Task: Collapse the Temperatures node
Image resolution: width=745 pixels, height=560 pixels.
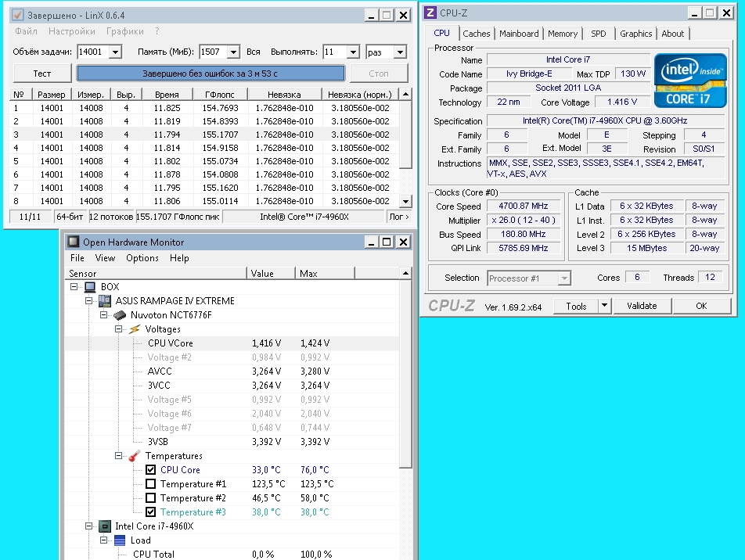Action: click(x=118, y=455)
